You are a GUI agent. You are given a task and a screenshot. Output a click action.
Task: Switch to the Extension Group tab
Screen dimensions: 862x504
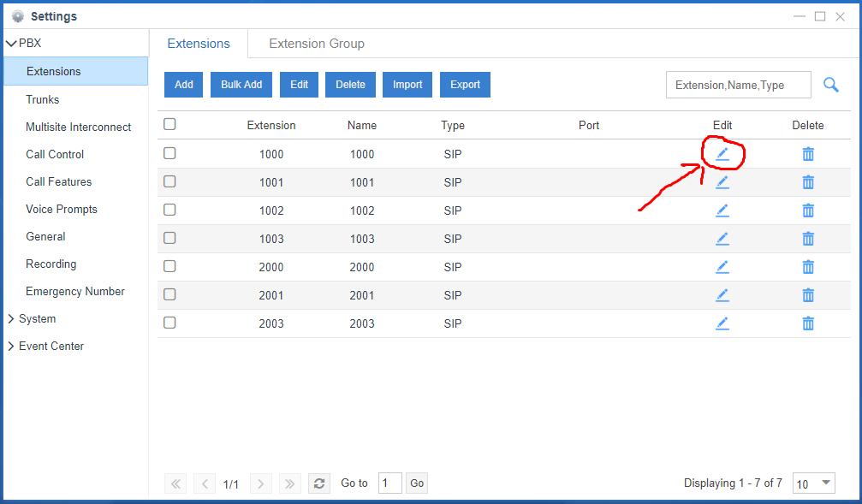pyautogui.click(x=317, y=44)
